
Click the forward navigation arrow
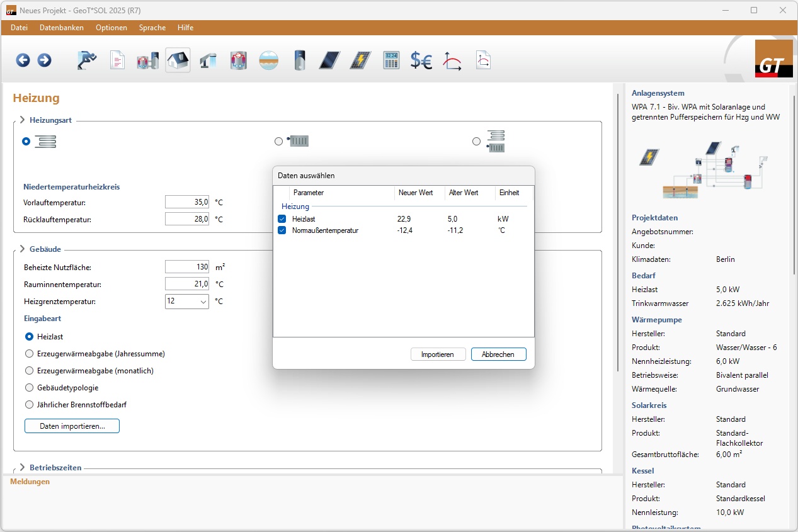click(x=44, y=60)
